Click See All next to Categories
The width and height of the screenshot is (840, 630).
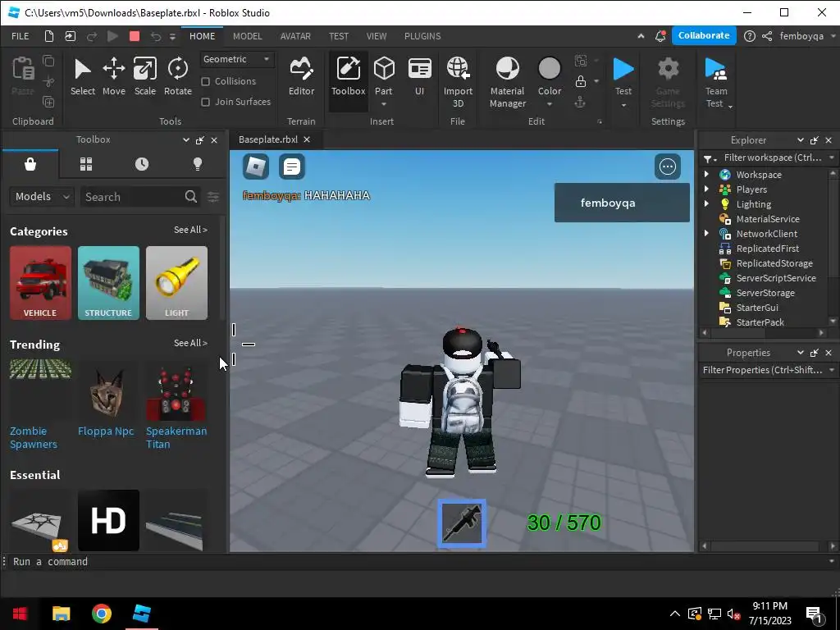click(190, 230)
